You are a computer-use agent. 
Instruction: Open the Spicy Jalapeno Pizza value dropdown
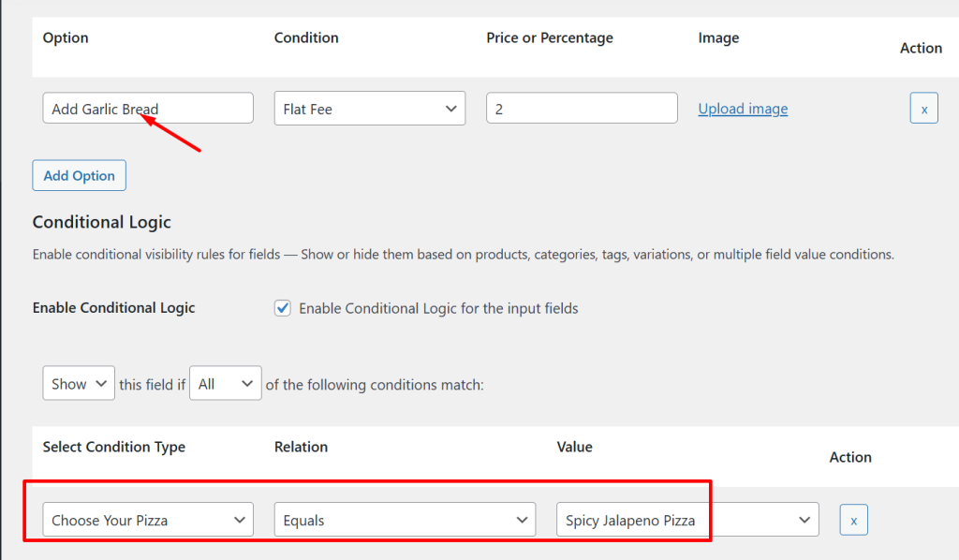point(687,520)
